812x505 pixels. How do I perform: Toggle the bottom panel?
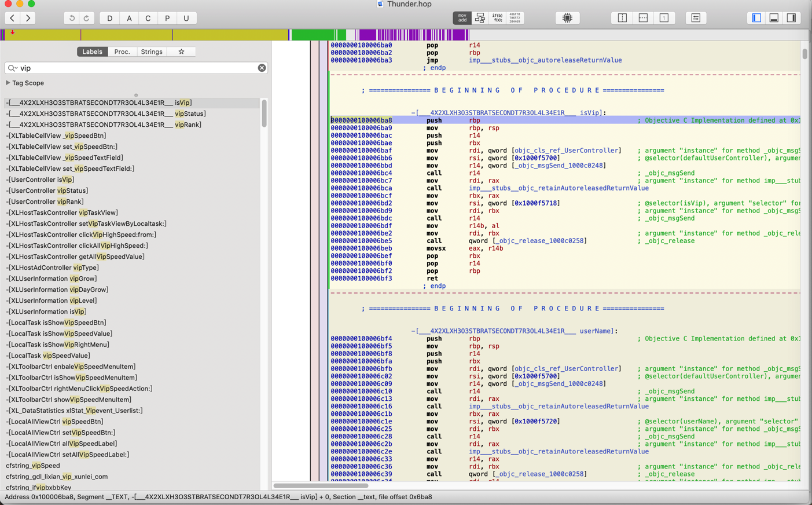click(774, 19)
